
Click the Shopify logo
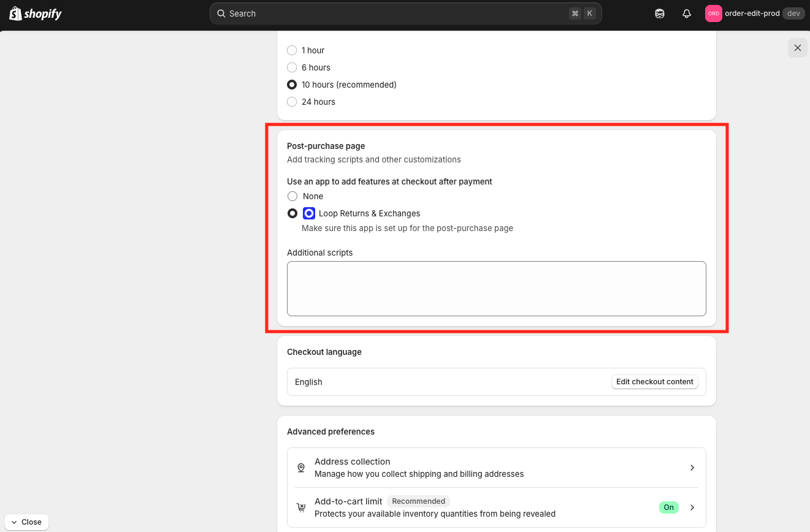coord(36,13)
